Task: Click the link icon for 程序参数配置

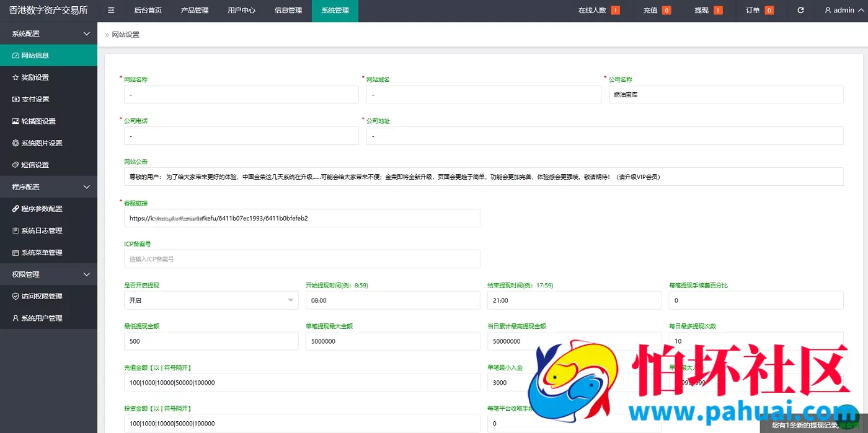Action: [16, 209]
